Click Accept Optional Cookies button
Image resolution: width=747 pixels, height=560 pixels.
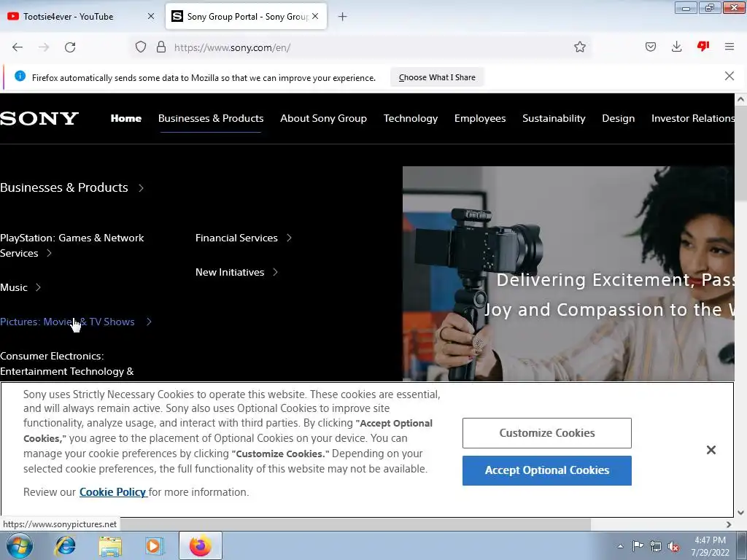point(547,470)
